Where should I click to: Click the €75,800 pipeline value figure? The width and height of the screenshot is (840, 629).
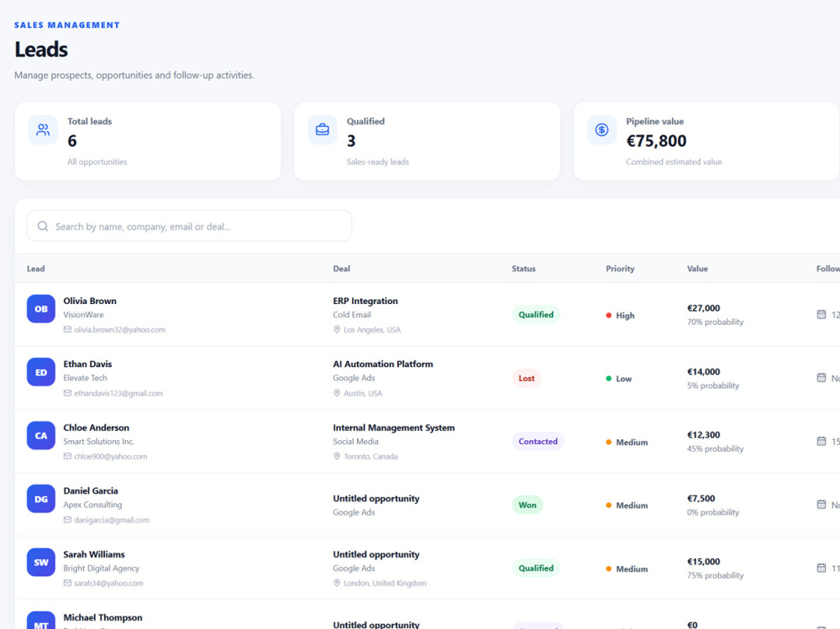point(656,140)
